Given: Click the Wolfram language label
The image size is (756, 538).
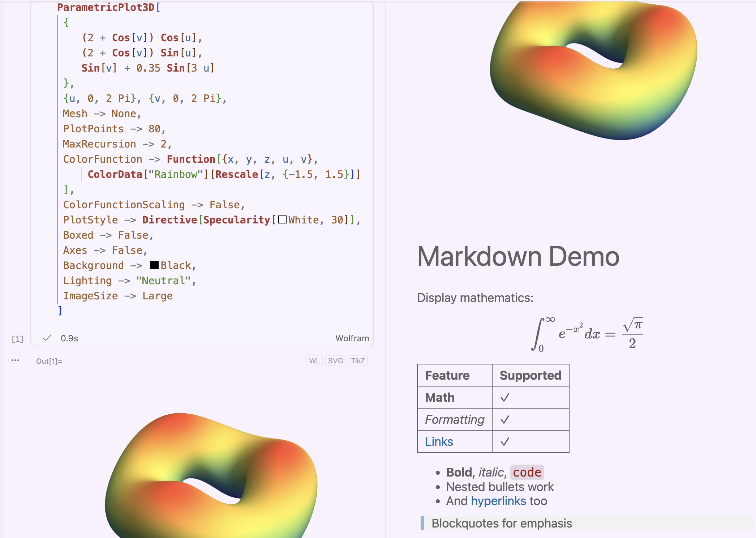Looking at the screenshot, I should click(352, 338).
